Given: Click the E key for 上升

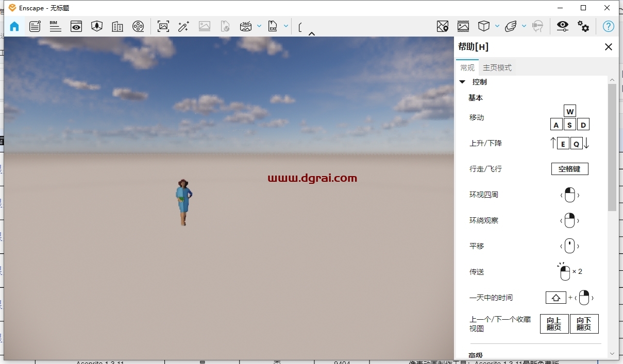Looking at the screenshot, I should (x=563, y=144).
